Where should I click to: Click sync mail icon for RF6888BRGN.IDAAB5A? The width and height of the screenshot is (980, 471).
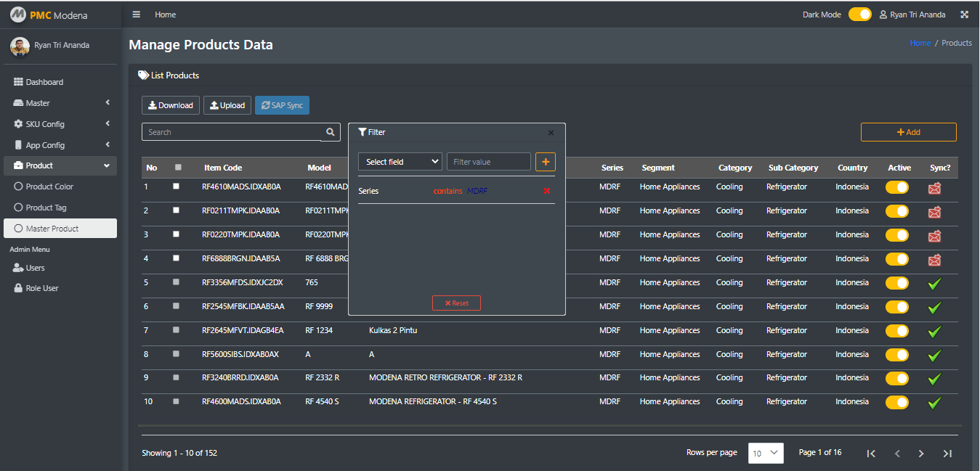935,260
